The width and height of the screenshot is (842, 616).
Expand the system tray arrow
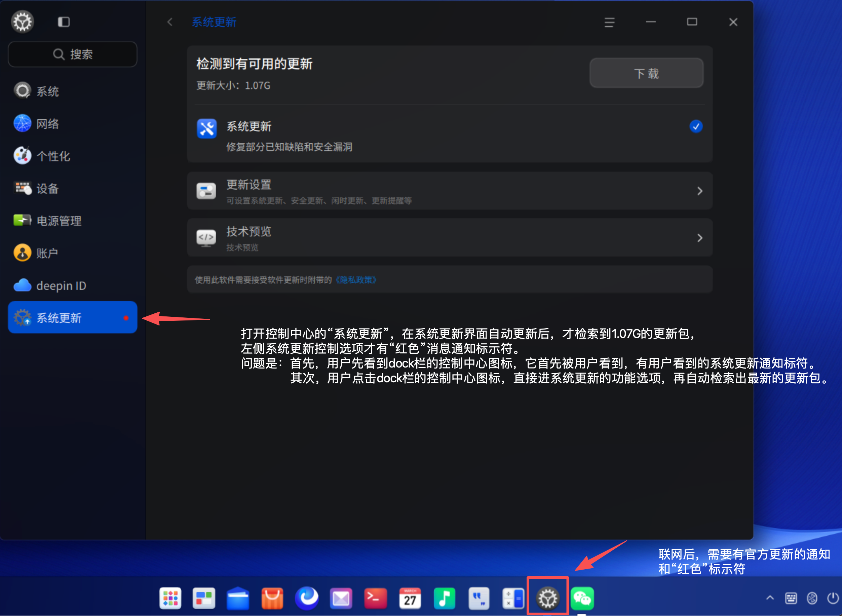770,598
